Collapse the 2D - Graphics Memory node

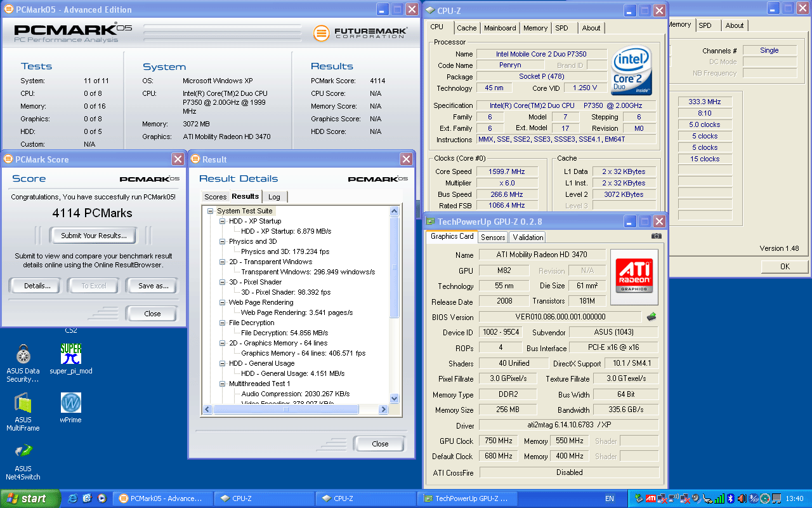pyautogui.click(x=222, y=343)
